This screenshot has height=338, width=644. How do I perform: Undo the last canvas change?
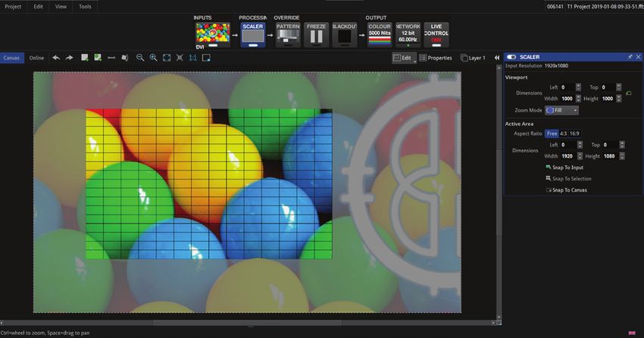[56, 58]
